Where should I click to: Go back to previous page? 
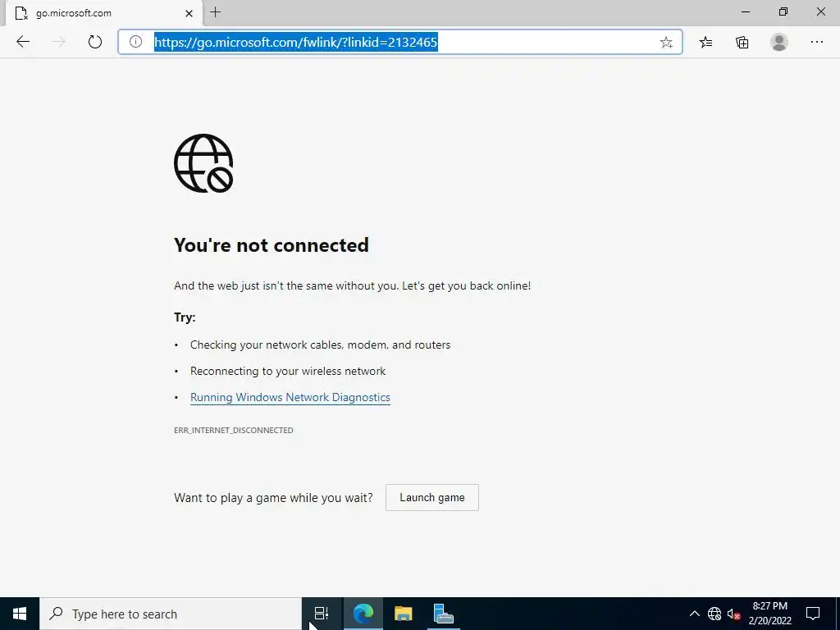[23, 42]
